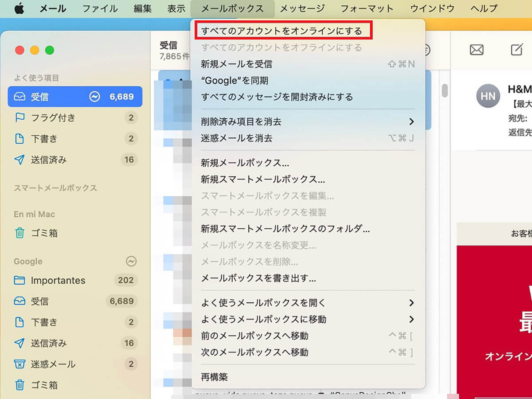Expand 削除済み項目を消去 submenu
532x399 pixels.
pyautogui.click(x=308, y=121)
